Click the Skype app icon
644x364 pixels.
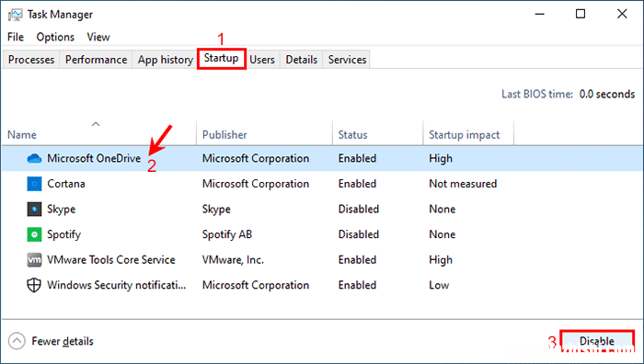pos(34,209)
